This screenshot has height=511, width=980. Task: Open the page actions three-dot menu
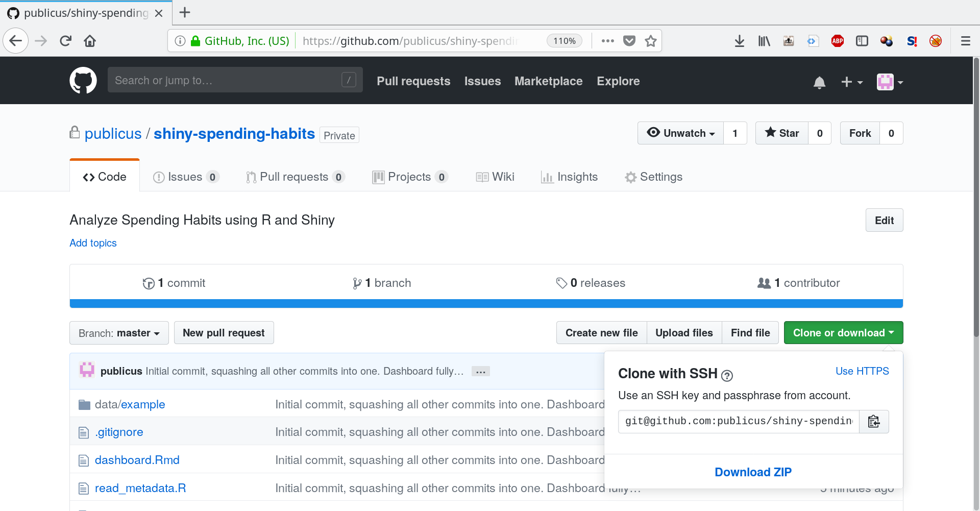[607, 41]
